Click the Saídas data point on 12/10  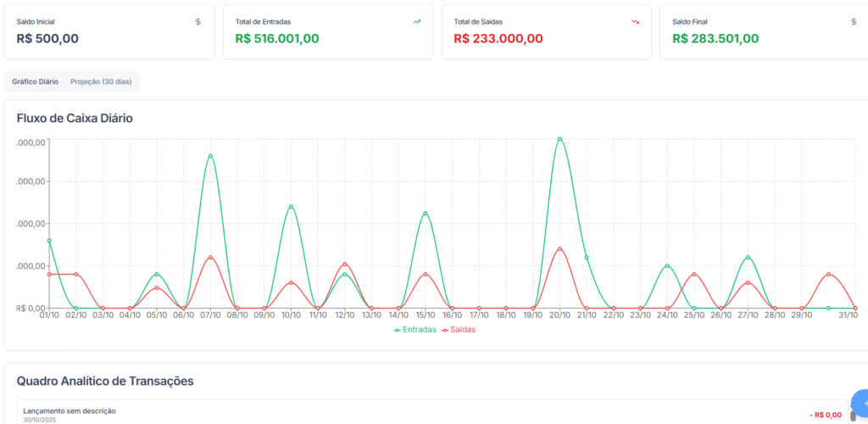click(344, 264)
